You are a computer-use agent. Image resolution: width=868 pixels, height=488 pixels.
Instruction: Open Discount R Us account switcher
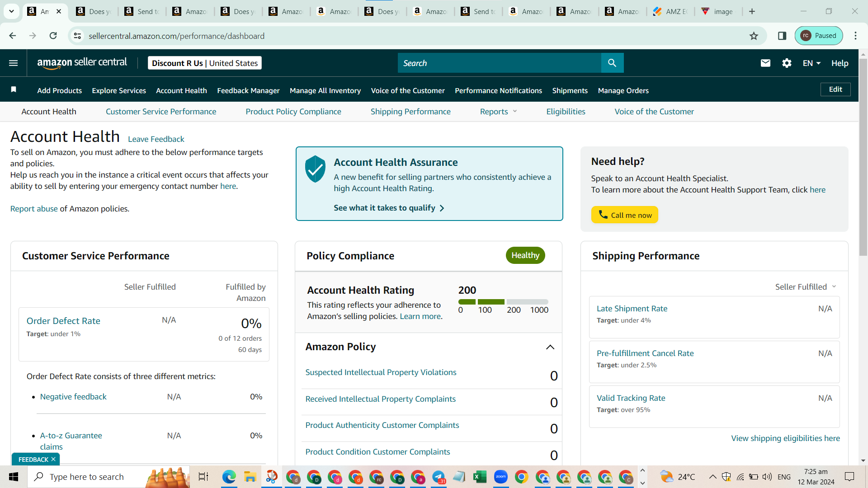click(x=205, y=63)
